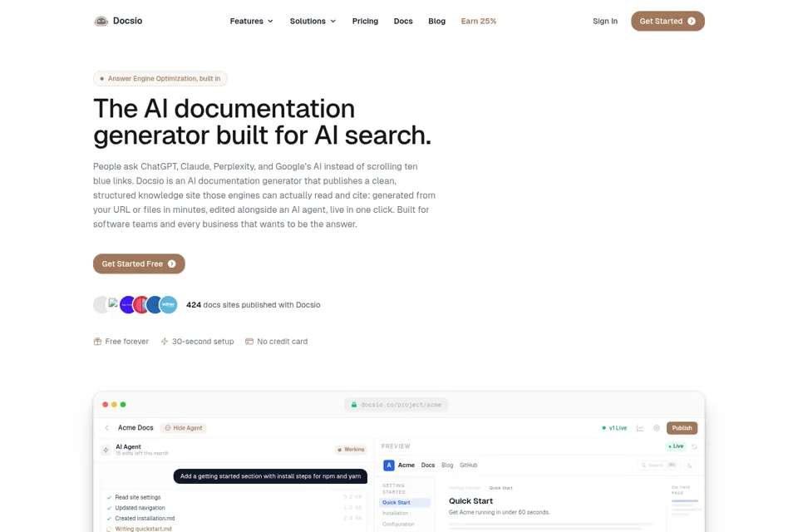
Task: Click the red window dot in the mockup
Action: [x=106, y=405]
